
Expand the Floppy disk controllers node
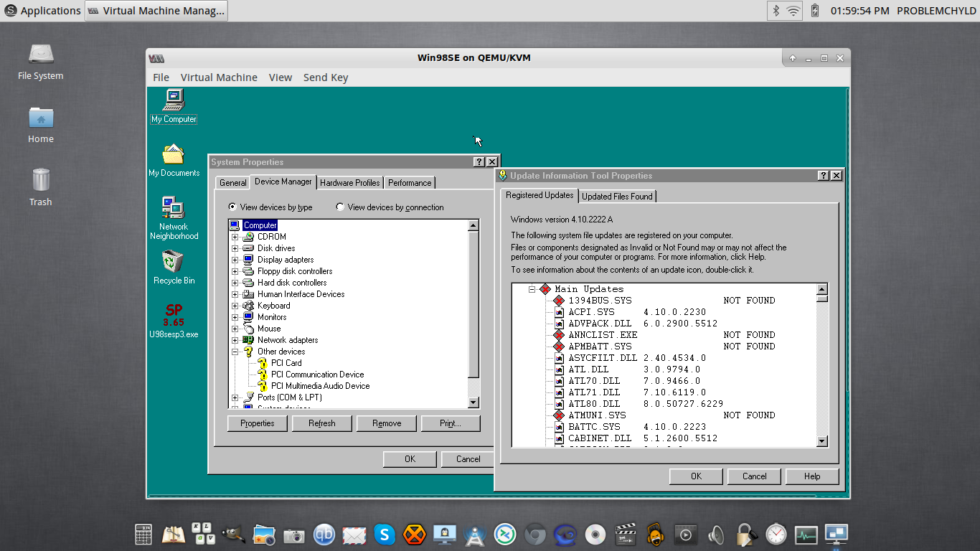pos(235,271)
